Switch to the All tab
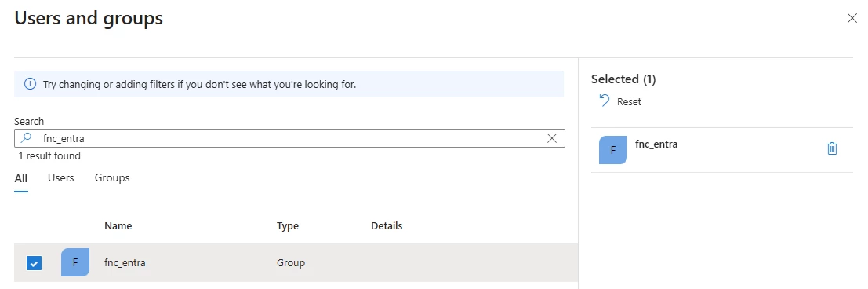This screenshot has width=868, height=289. 21,178
